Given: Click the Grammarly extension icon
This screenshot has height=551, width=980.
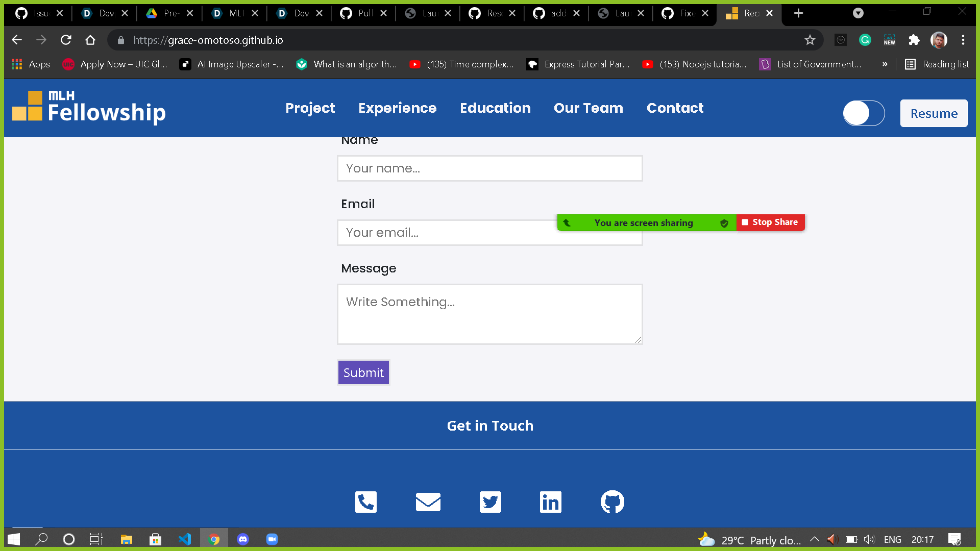Looking at the screenshot, I should tap(865, 40).
